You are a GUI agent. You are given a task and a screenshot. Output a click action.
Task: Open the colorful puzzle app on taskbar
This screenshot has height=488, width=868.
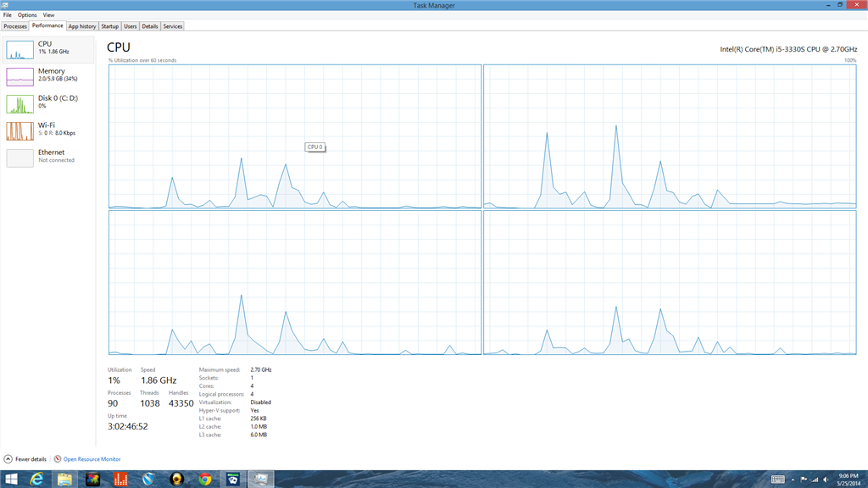pyautogui.click(x=93, y=480)
